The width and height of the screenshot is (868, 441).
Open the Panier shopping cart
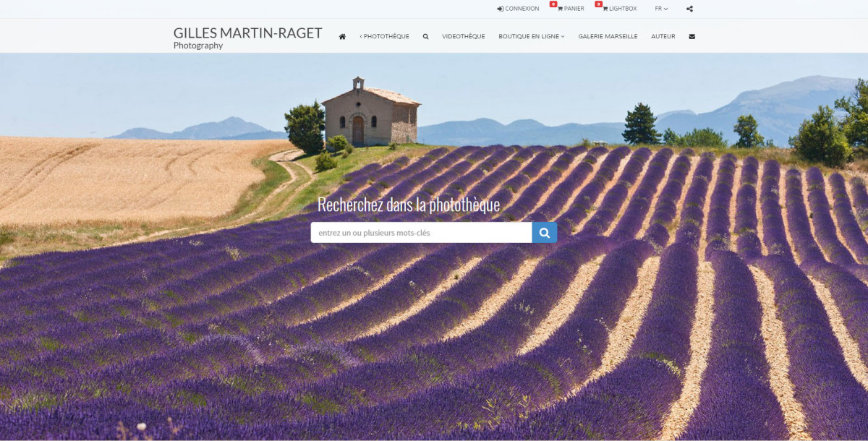(571, 9)
